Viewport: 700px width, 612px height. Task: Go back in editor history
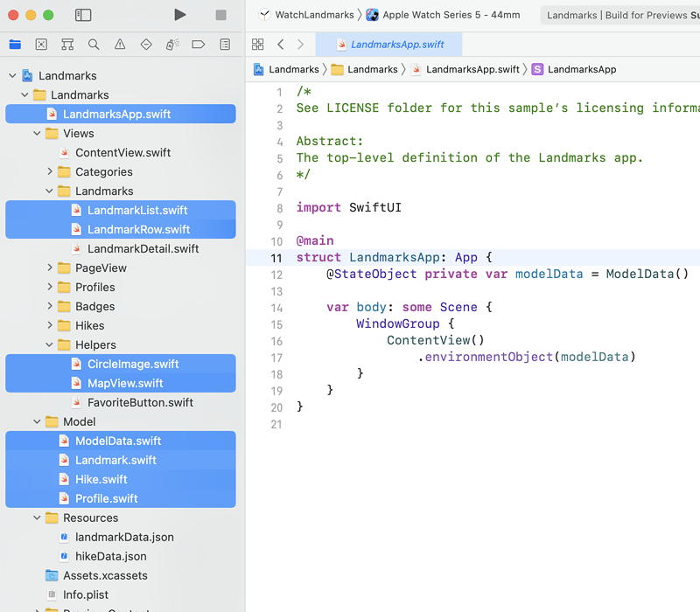point(280,45)
